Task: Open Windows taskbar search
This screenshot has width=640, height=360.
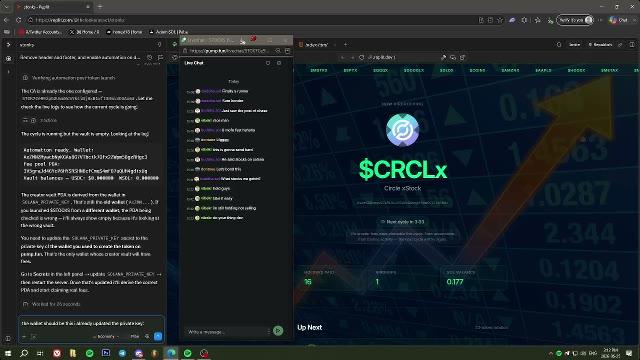Action: (24, 353)
